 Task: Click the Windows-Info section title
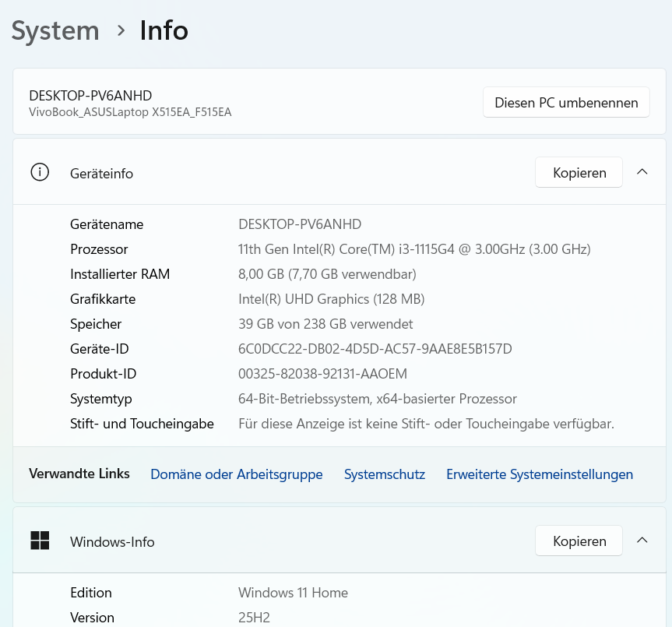[112, 542]
